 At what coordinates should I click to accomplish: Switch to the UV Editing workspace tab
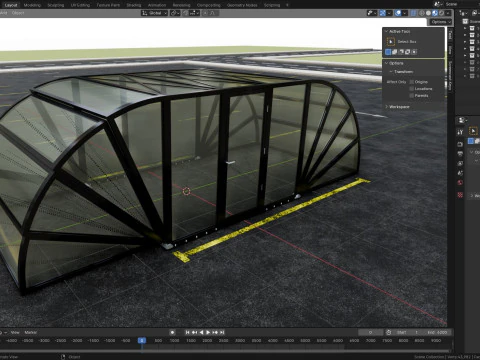click(80, 5)
